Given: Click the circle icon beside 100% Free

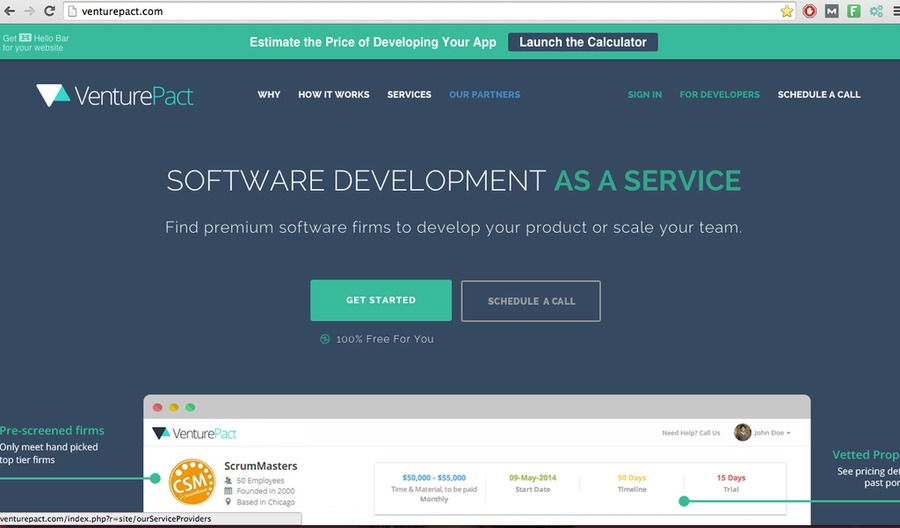Looking at the screenshot, I should tap(325, 339).
